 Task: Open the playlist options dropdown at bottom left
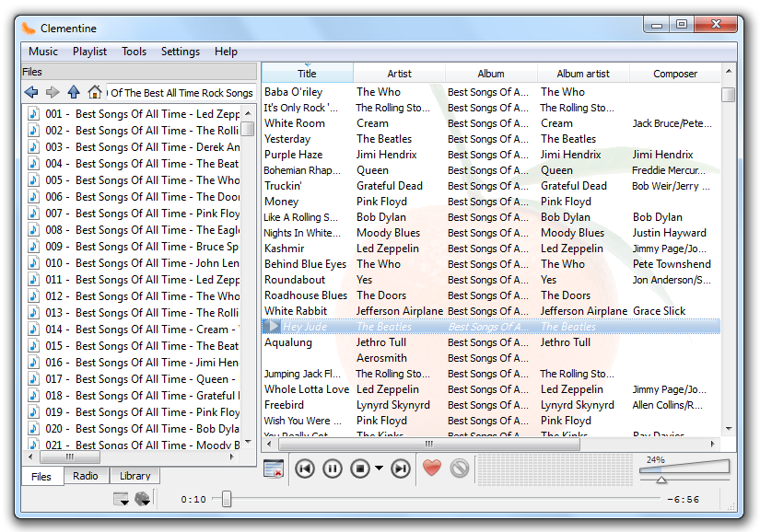121,499
